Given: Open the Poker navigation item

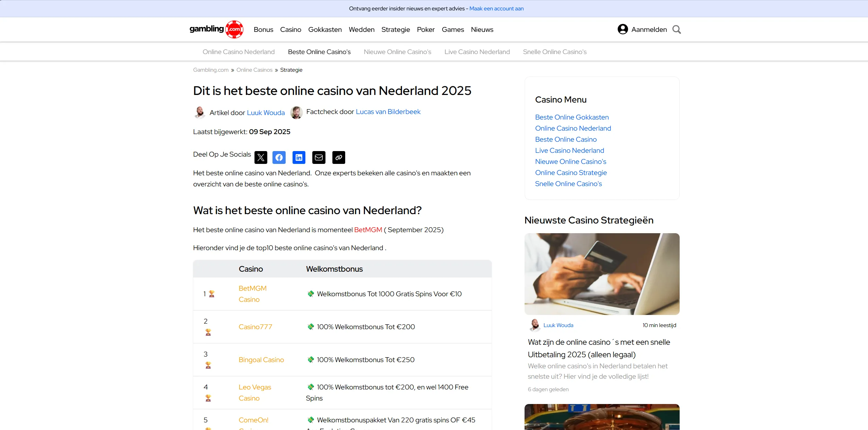Looking at the screenshot, I should (426, 29).
